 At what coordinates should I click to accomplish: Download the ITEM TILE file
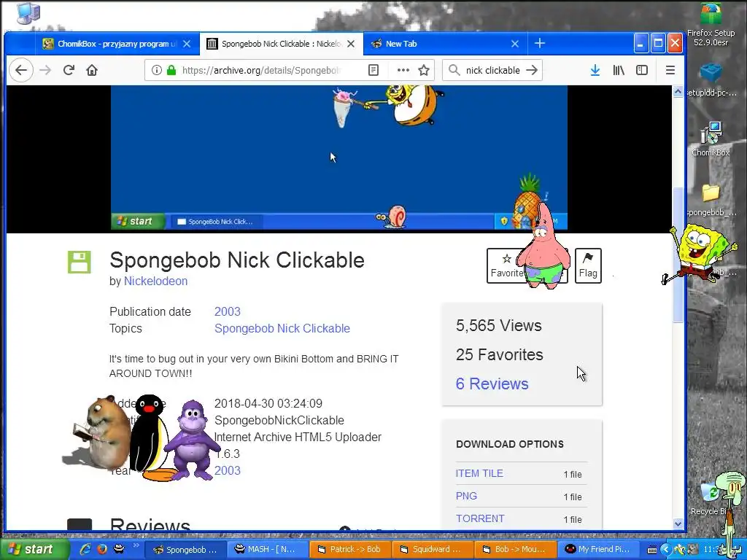pos(479,473)
